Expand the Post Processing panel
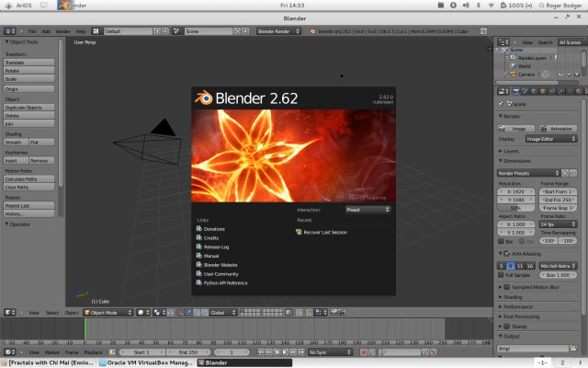This screenshot has height=368, width=588. 521,316
